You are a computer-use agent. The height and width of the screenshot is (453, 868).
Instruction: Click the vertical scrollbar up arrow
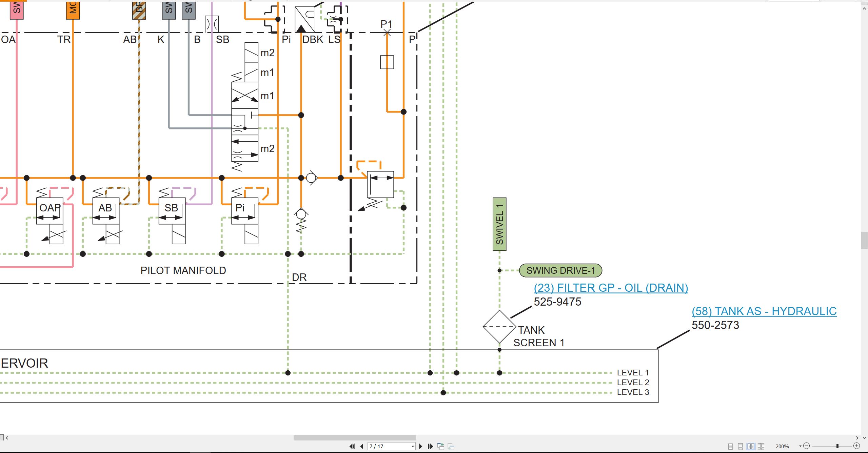click(864, 8)
